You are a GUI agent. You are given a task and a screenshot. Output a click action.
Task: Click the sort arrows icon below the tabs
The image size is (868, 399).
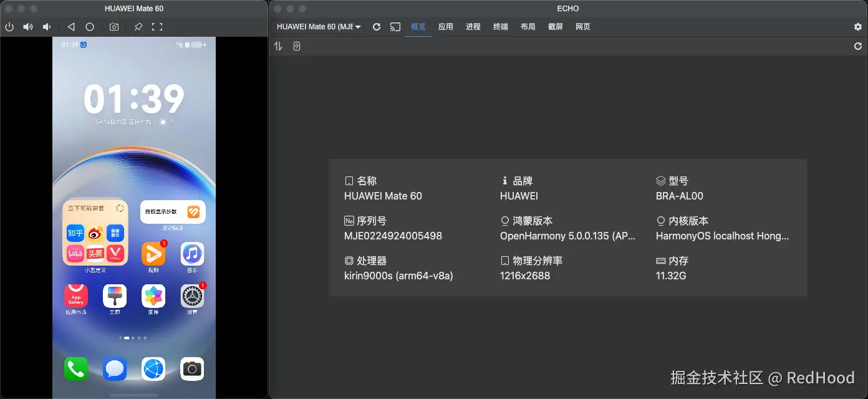279,46
